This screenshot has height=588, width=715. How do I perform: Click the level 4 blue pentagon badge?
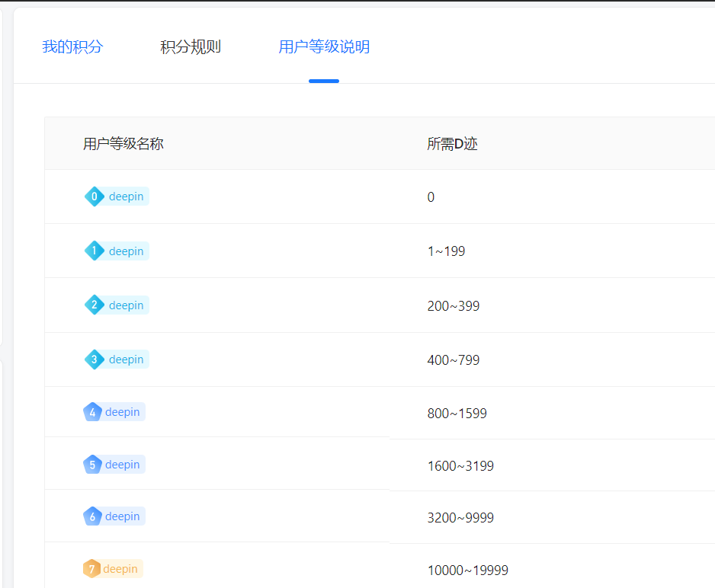pos(92,412)
